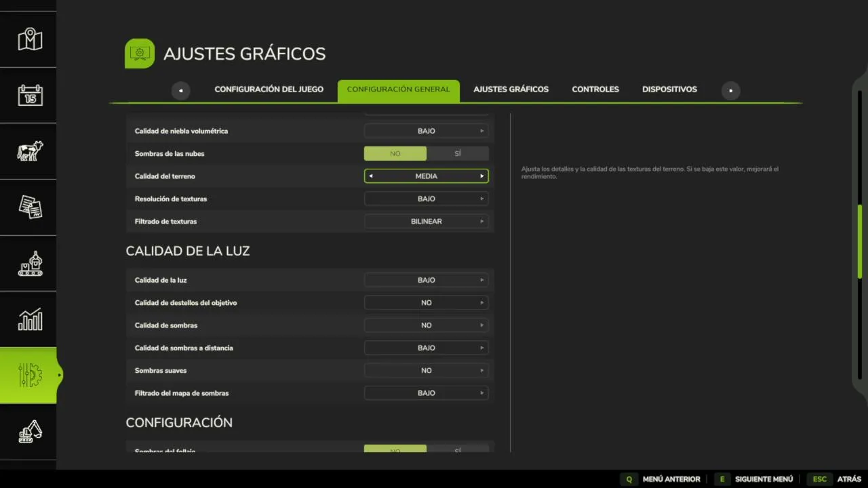Click Siguiente menú footer button
The width and height of the screenshot is (868, 488).
click(x=764, y=479)
